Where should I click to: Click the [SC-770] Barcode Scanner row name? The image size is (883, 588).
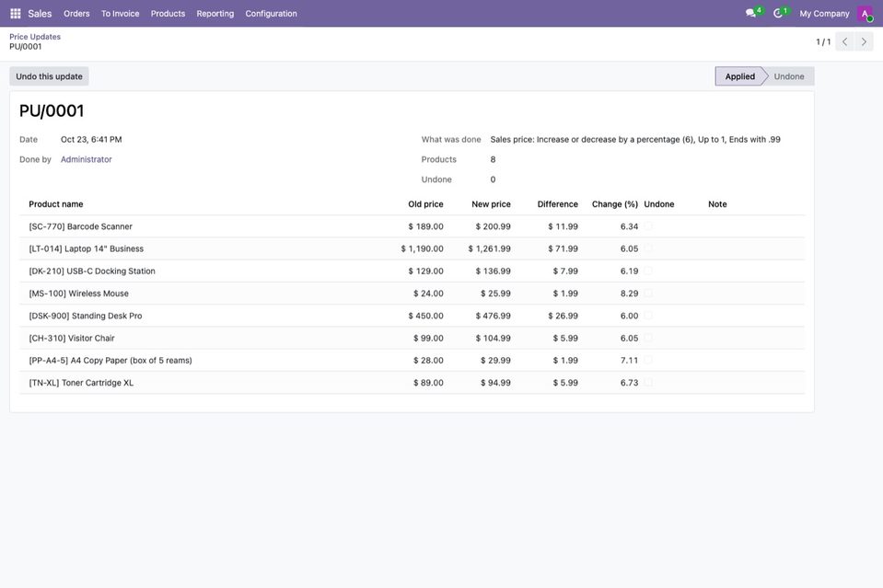(80, 226)
